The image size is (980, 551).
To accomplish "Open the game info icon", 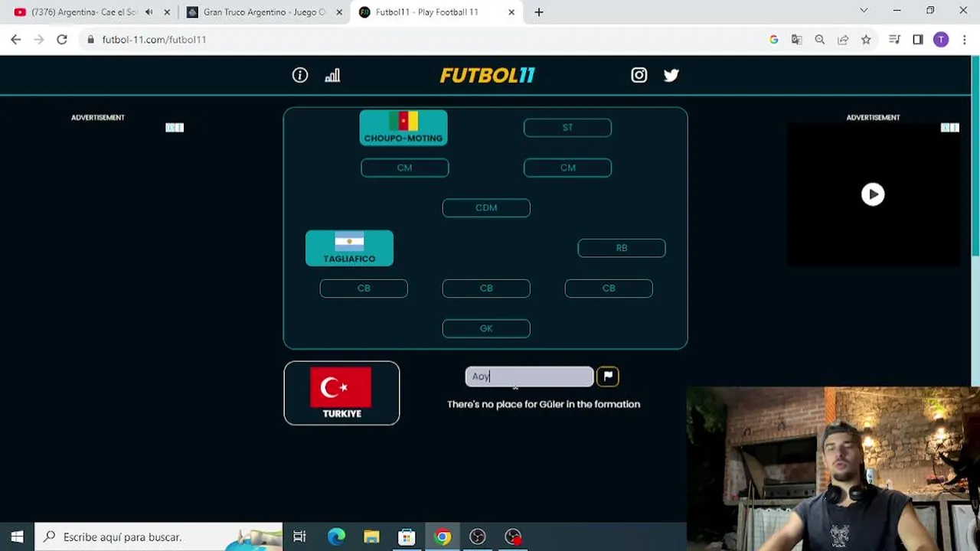I will (300, 75).
